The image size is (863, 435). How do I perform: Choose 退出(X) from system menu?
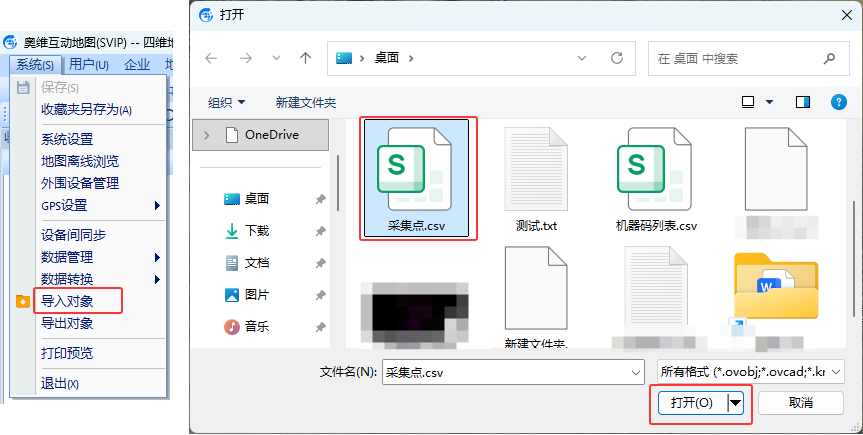tap(59, 383)
